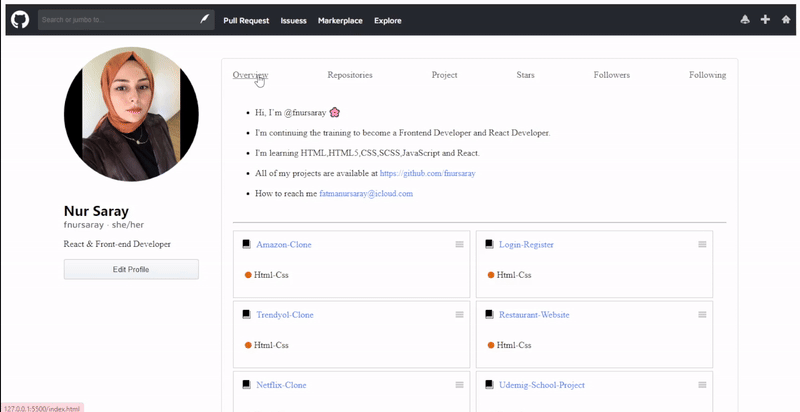Image resolution: width=800 pixels, height=412 pixels.
Task: Click the Frontend Developer training bullet text
Action: (403, 133)
